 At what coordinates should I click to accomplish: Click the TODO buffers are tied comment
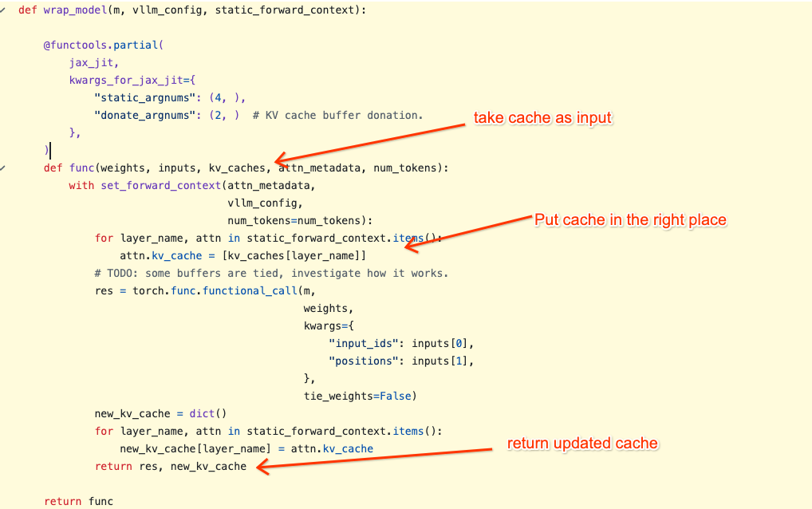tap(271, 273)
